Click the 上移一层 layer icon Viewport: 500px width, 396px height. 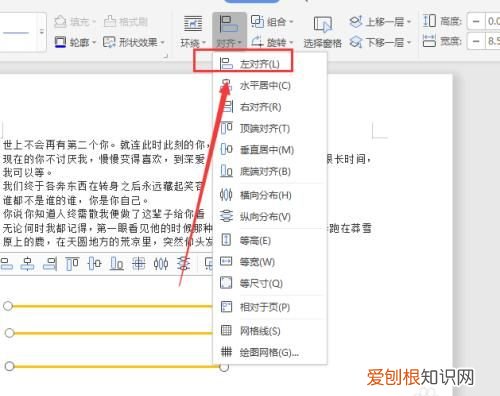pos(356,22)
